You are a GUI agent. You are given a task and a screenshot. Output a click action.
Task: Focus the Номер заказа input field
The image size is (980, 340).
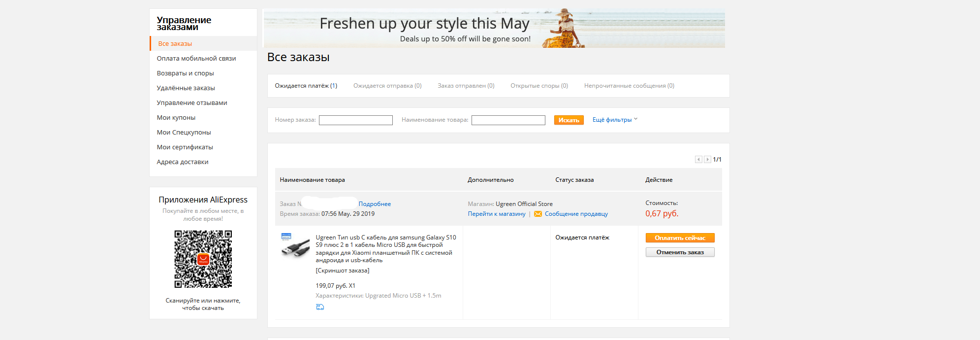[x=356, y=120]
